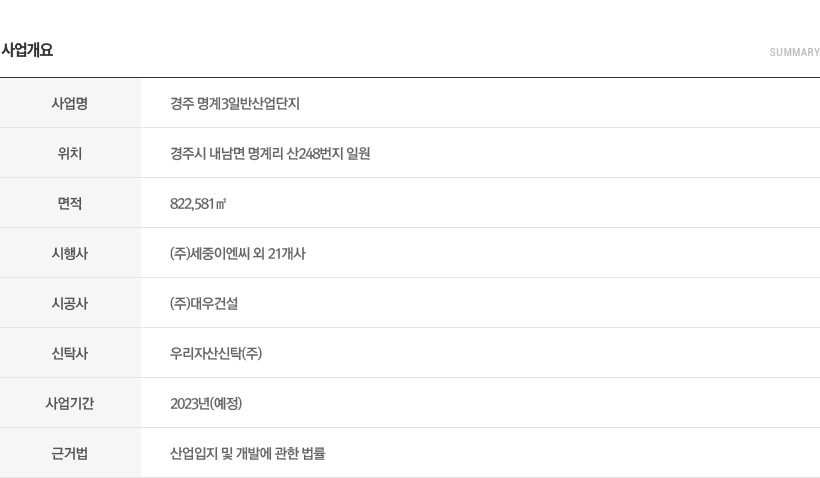Screen dimensions: 820x478
Task: Click the developer text (주)세중이엔씨 외 21개사
Action: point(237,253)
